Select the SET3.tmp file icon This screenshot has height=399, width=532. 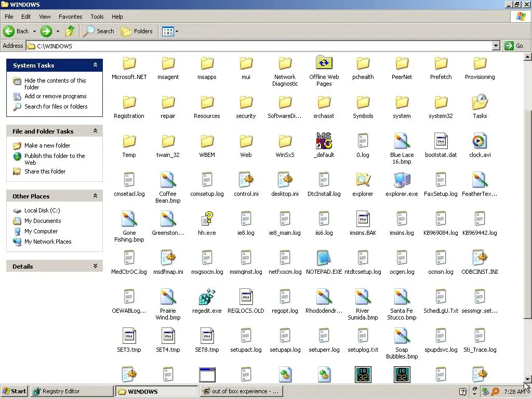click(x=129, y=336)
